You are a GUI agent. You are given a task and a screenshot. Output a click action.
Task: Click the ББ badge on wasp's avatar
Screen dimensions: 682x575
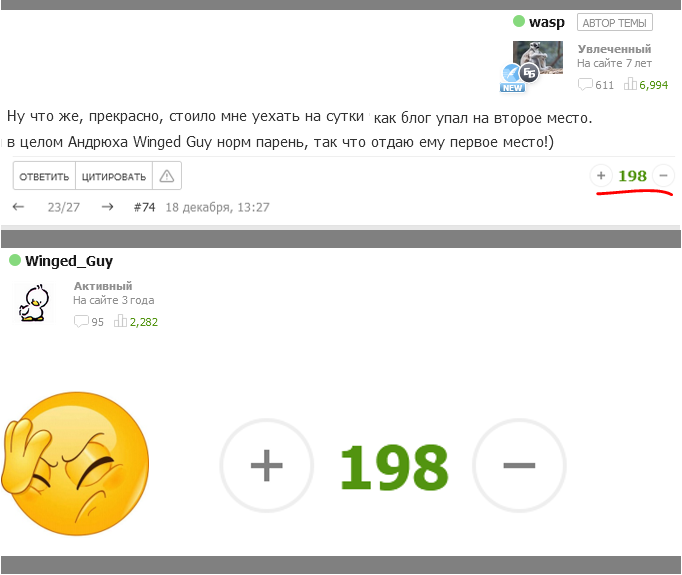click(x=529, y=73)
